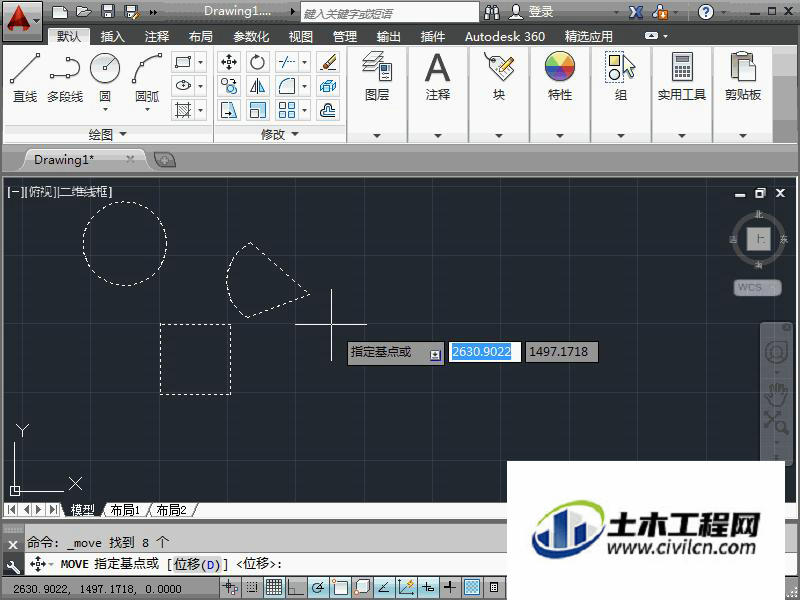Click the Explode tool icon

click(x=328, y=86)
